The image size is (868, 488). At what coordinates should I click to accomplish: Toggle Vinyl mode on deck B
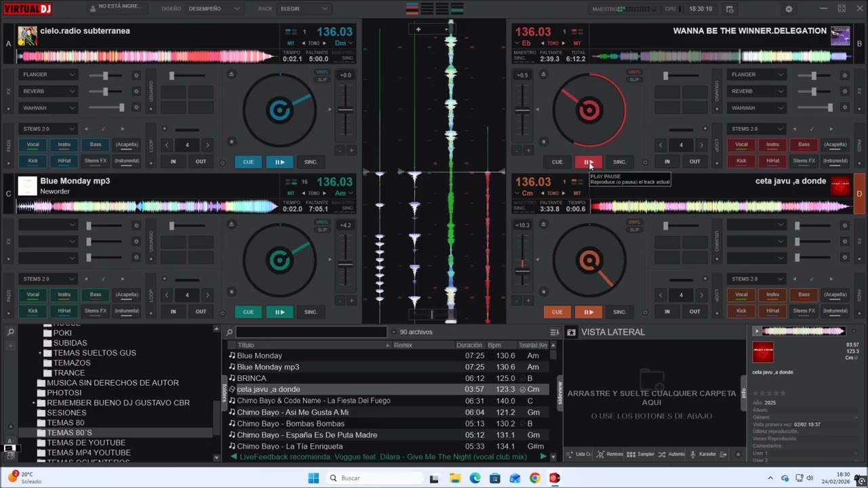(x=634, y=72)
